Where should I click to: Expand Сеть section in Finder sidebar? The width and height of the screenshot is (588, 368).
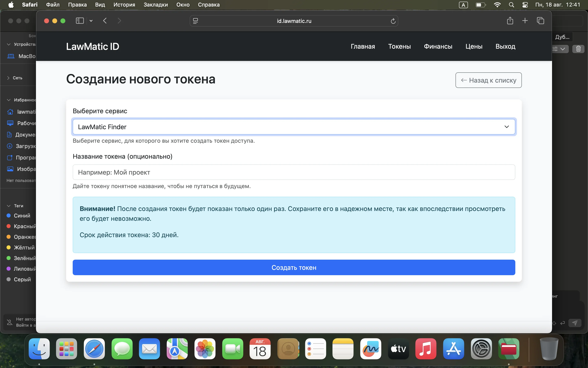coord(8,78)
